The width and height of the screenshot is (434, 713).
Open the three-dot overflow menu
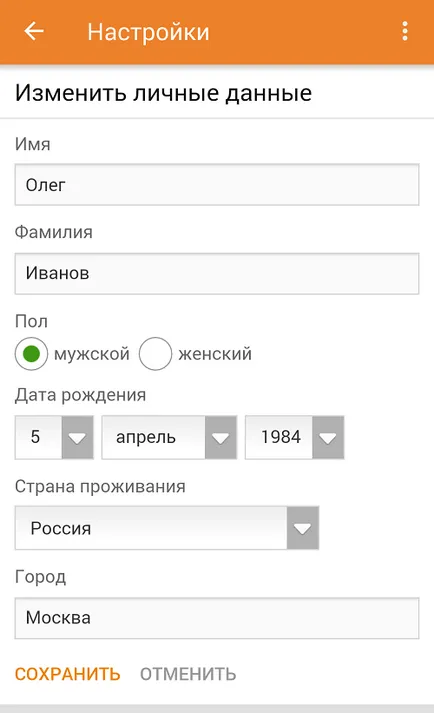pos(404,32)
